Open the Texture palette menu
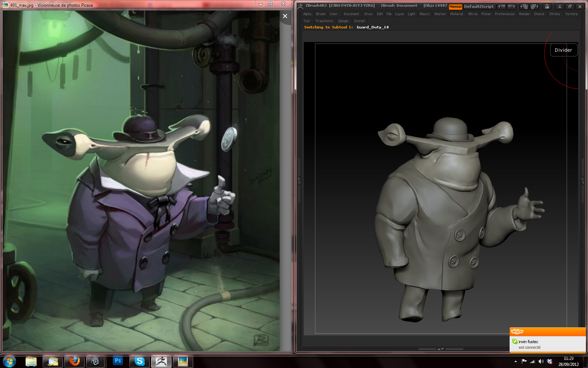This screenshot has width=588, height=368. pos(571,14)
